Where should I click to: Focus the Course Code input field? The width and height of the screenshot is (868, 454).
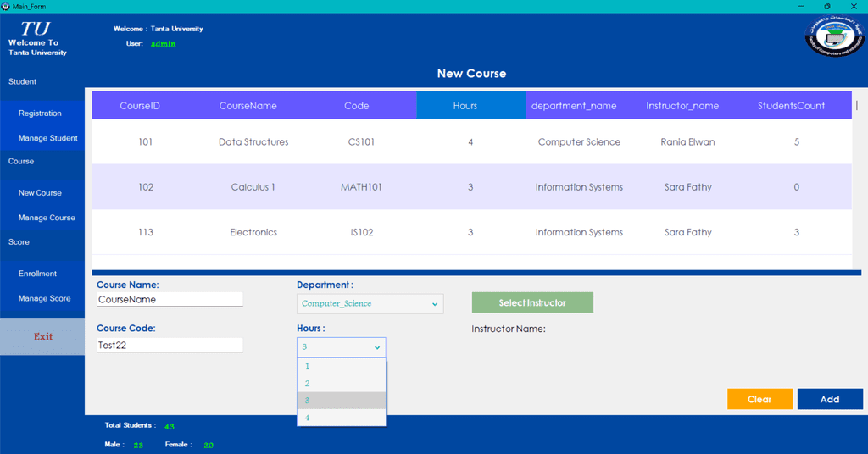[170, 345]
